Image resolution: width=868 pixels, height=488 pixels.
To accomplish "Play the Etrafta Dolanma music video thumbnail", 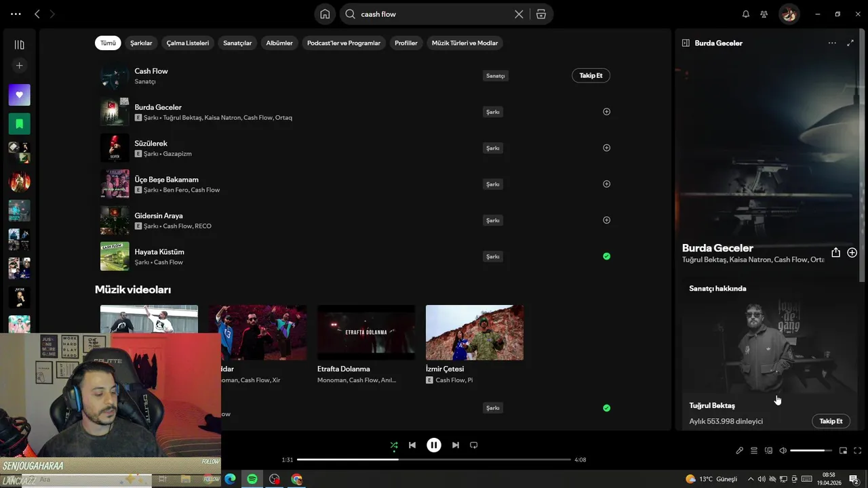I will [366, 332].
